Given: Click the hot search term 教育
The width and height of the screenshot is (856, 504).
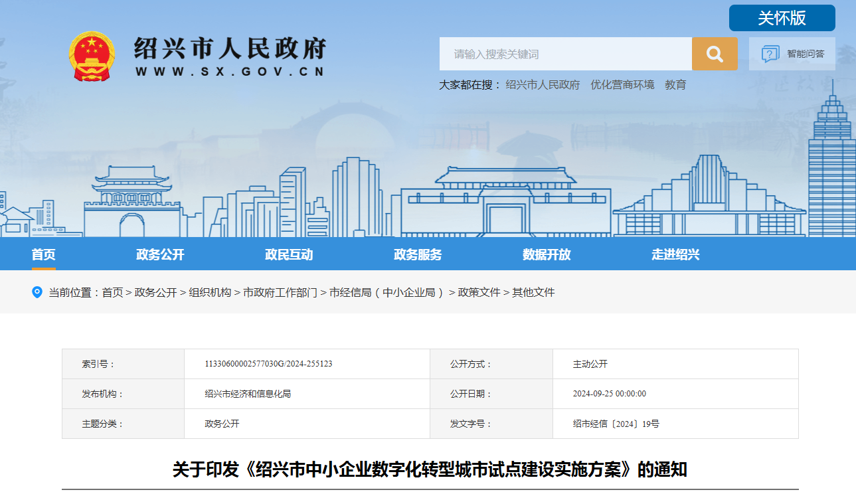Looking at the screenshot, I should click(x=675, y=85).
